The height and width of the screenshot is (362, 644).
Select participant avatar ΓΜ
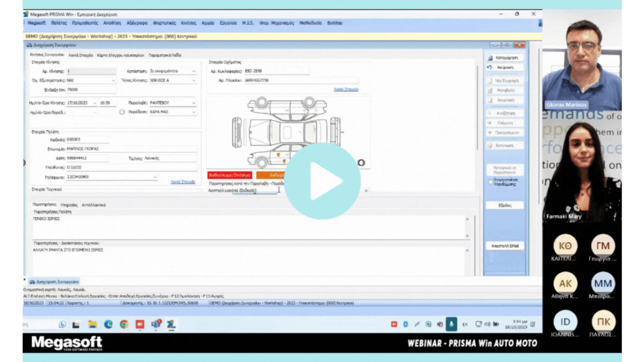pyautogui.click(x=603, y=246)
